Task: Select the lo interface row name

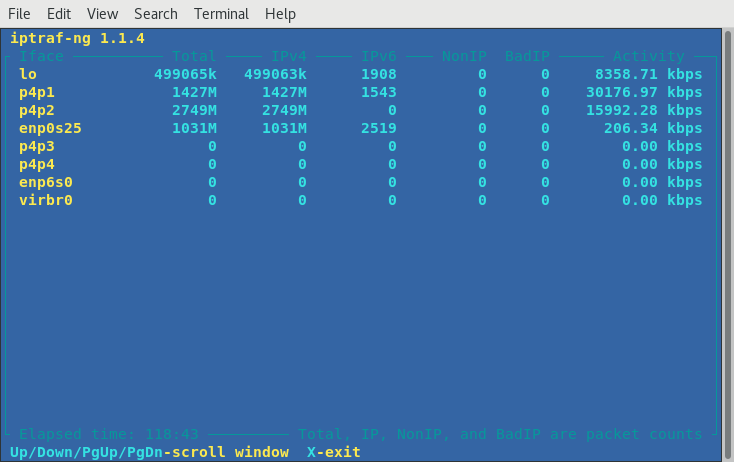Action: pyautogui.click(x=28, y=74)
